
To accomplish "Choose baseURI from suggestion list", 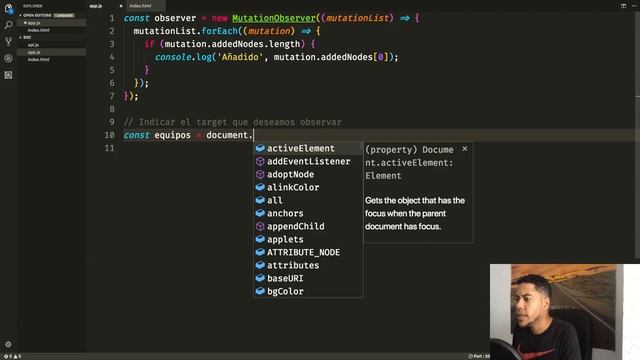I will [x=308, y=278].
